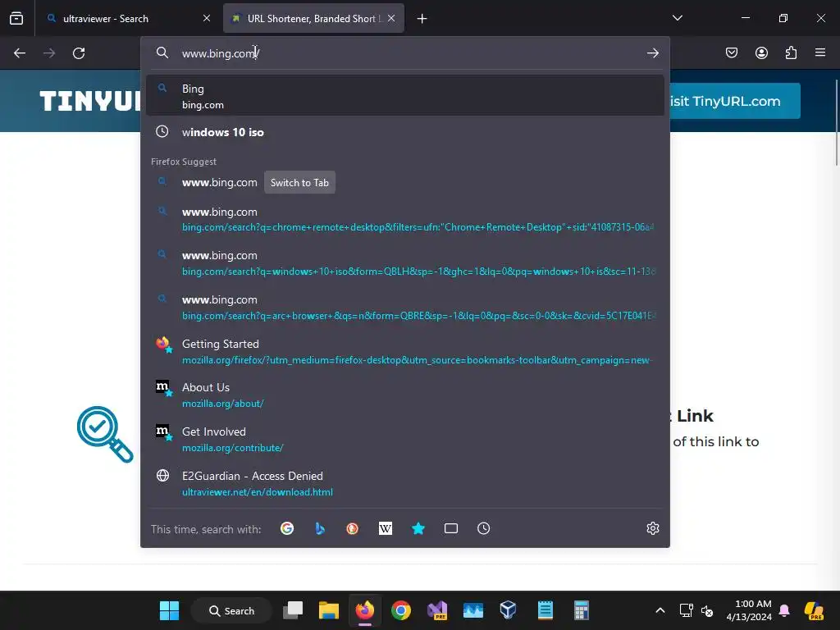
Task: Reload the current page
Action: (79, 53)
